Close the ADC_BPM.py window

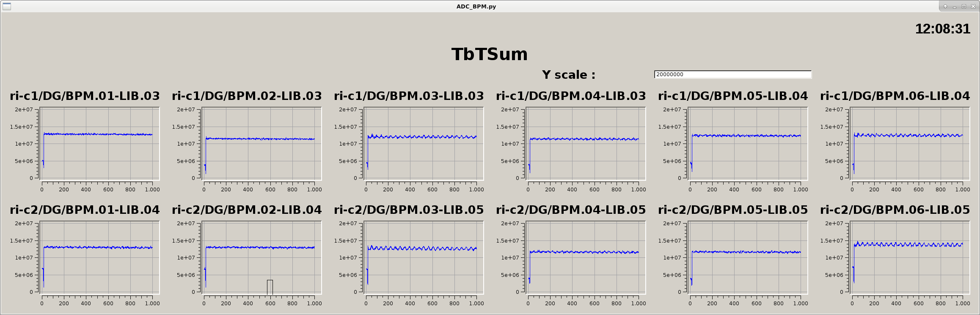tap(973, 6)
